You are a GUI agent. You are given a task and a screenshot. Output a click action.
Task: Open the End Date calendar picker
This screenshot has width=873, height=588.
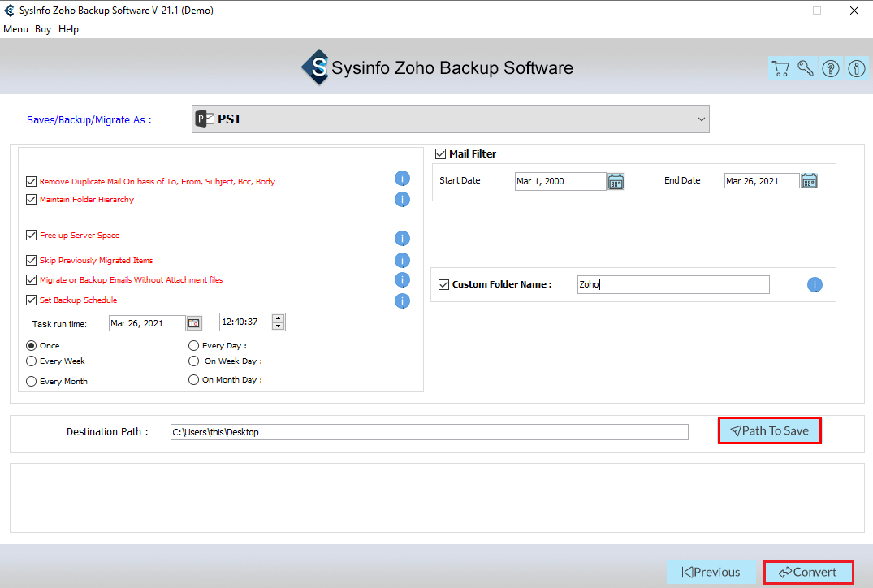(809, 181)
